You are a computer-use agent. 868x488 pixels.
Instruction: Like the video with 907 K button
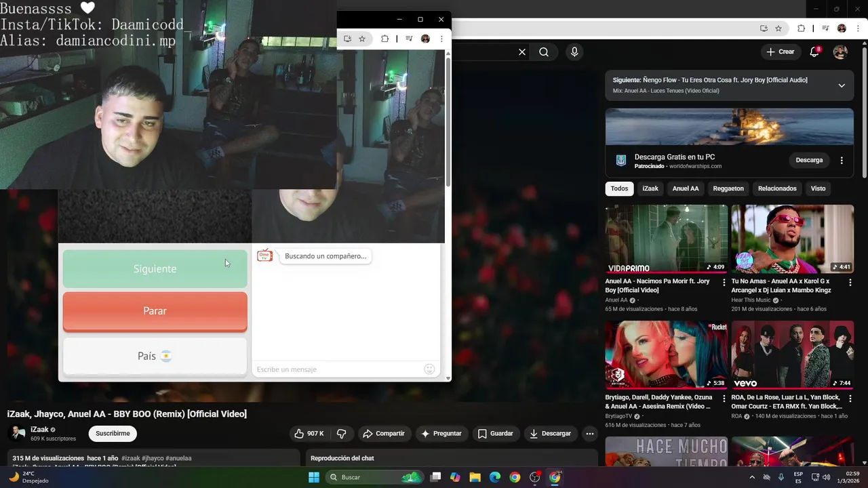click(309, 433)
